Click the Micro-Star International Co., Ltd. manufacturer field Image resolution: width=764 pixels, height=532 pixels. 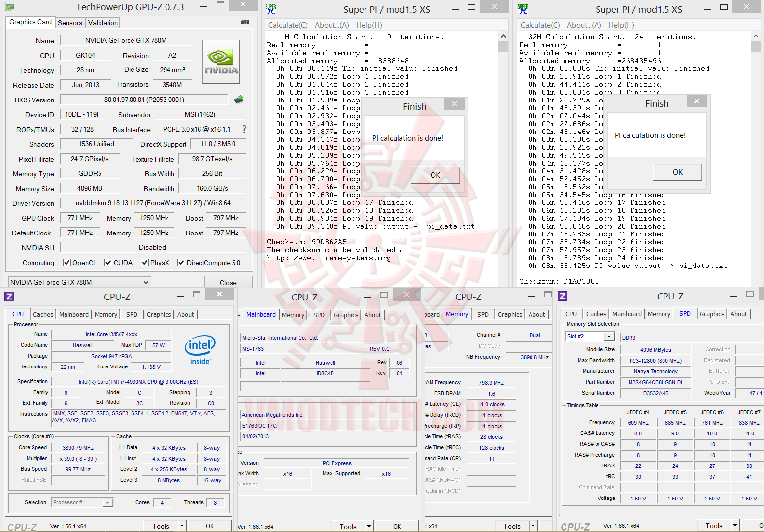pos(326,338)
